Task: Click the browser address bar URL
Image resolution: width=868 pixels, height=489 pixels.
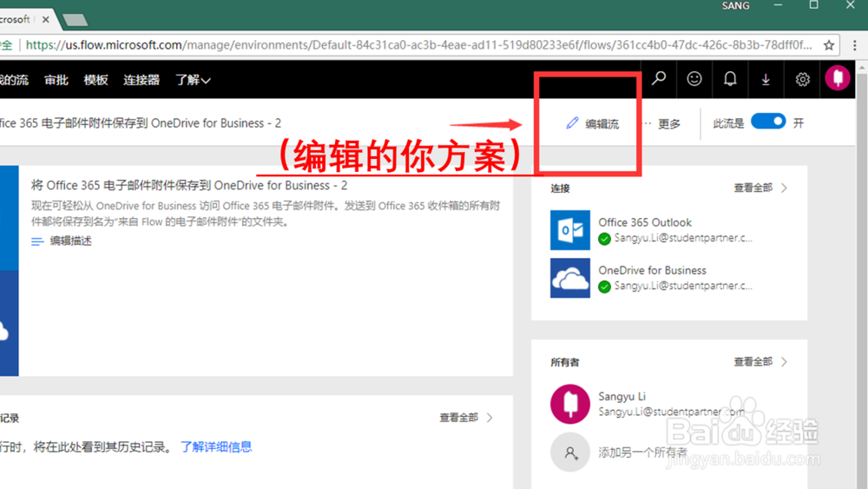Action: (x=418, y=45)
